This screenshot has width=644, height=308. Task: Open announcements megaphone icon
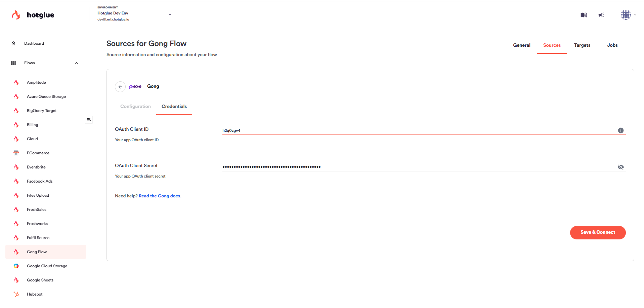(601, 15)
